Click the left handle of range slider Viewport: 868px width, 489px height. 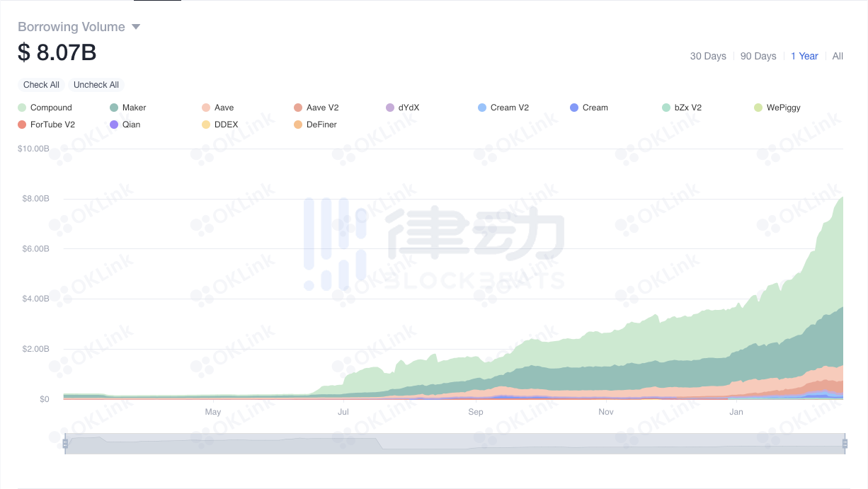[65, 444]
